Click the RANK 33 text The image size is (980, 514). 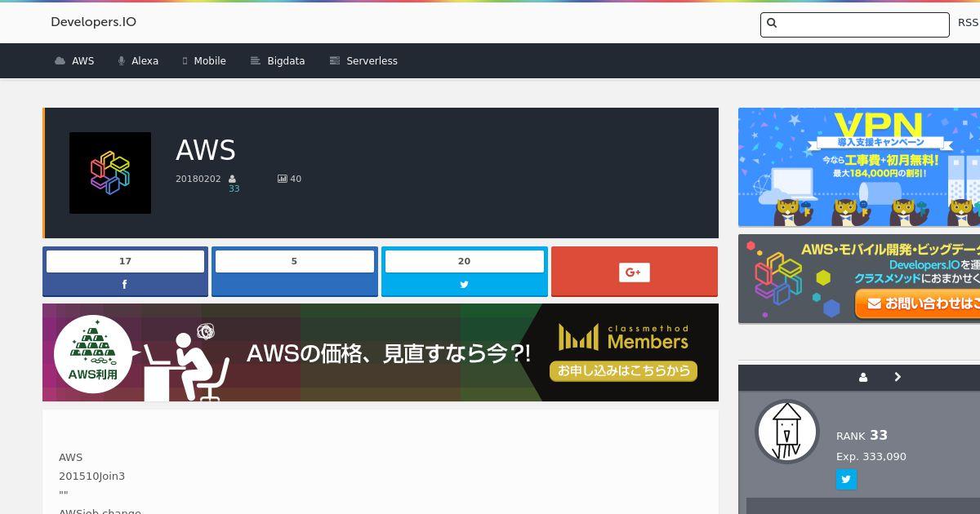coord(862,436)
